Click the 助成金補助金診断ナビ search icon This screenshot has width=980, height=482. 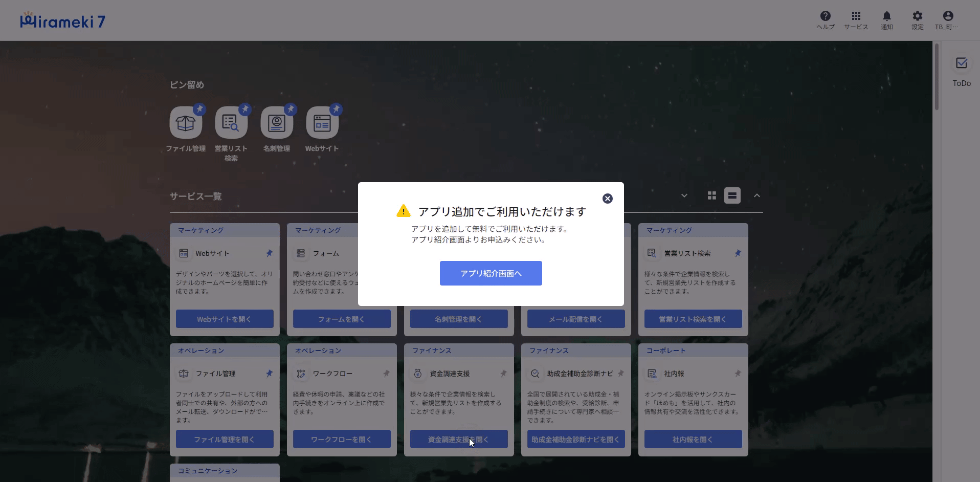[x=535, y=374]
